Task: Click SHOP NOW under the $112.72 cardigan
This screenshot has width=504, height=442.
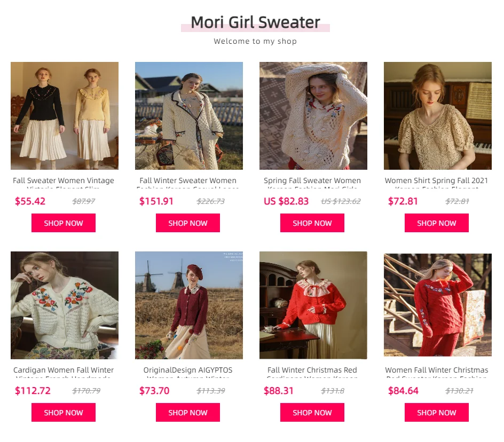Action: click(x=64, y=413)
